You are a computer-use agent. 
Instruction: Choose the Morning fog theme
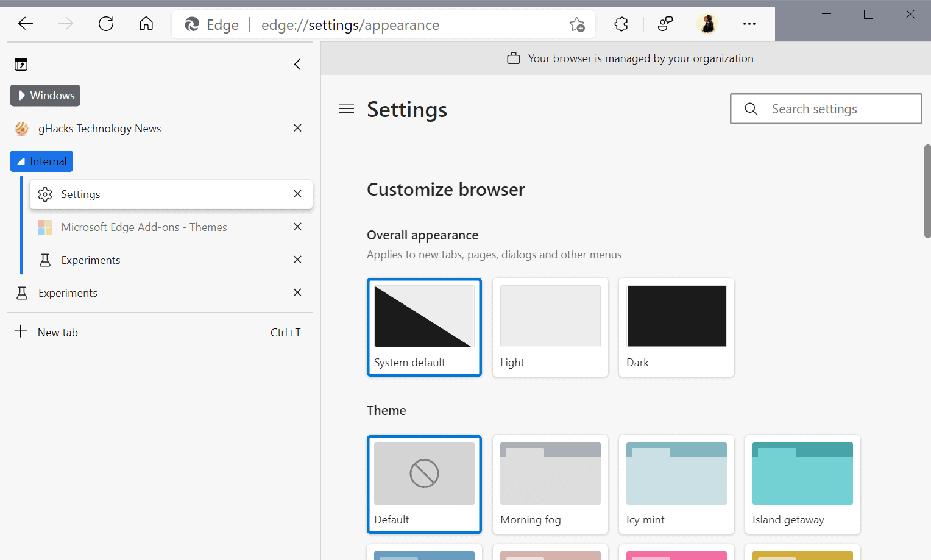tap(550, 484)
